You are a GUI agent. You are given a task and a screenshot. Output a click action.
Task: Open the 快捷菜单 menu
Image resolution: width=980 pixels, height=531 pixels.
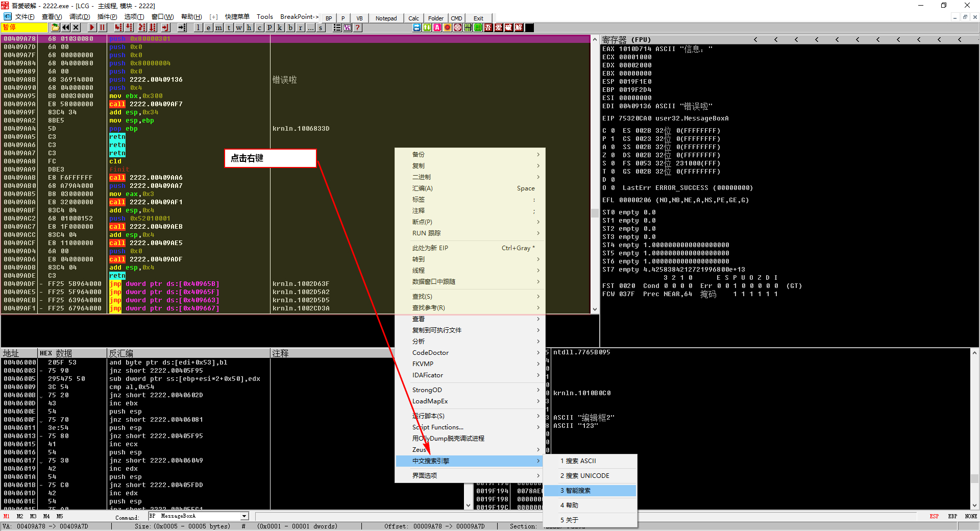pyautogui.click(x=237, y=17)
